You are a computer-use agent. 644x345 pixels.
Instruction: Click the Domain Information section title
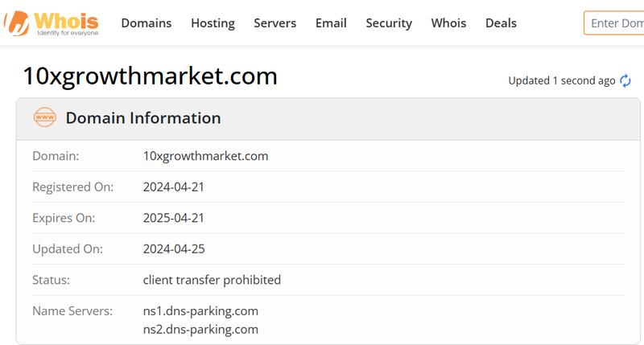143,118
